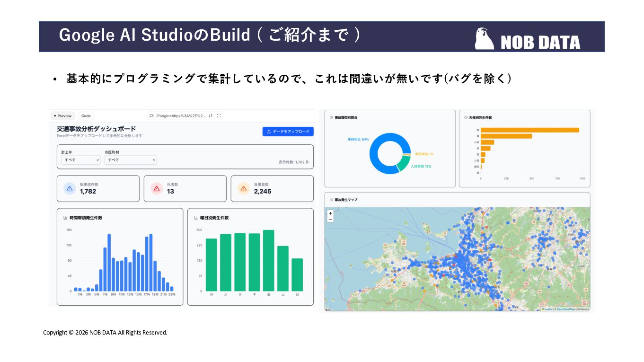Open the 市区町村 dropdown
This screenshot has height=362, width=644.
click(x=131, y=160)
